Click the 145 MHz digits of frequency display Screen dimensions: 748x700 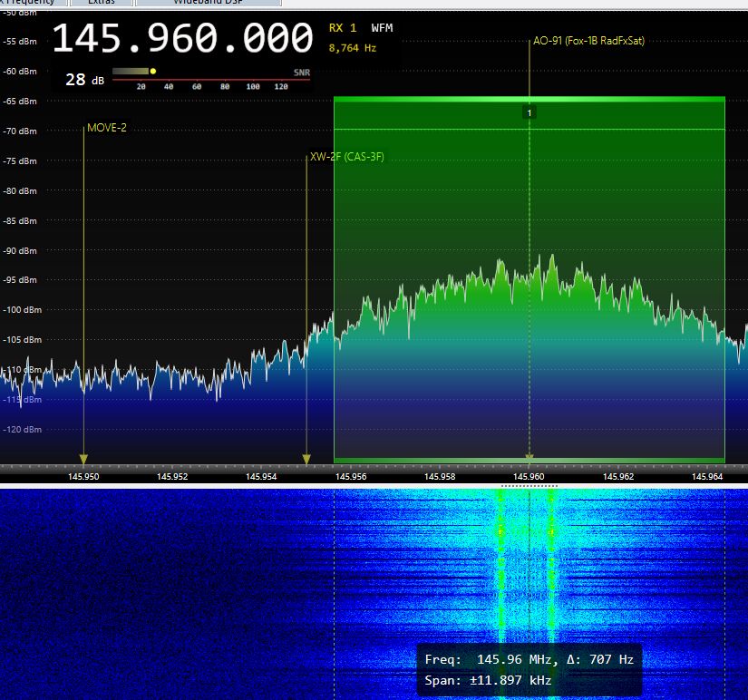click(x=87, y=38)
